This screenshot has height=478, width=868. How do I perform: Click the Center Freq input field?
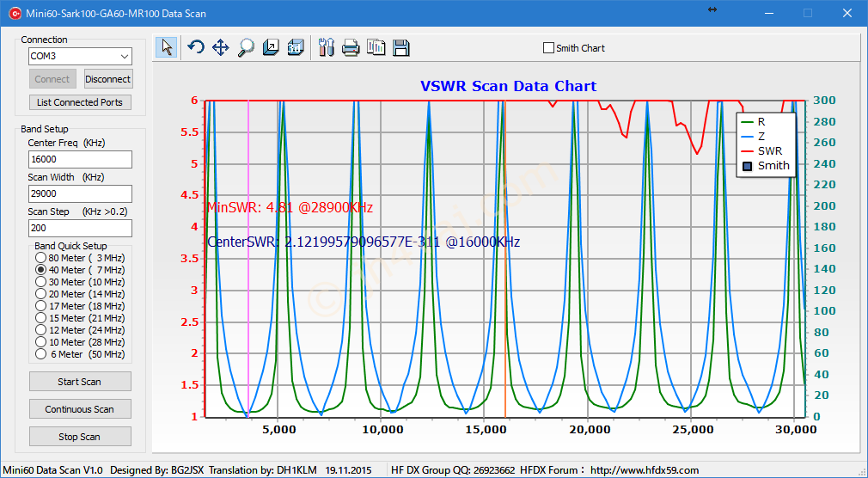(x=80, y=159)
